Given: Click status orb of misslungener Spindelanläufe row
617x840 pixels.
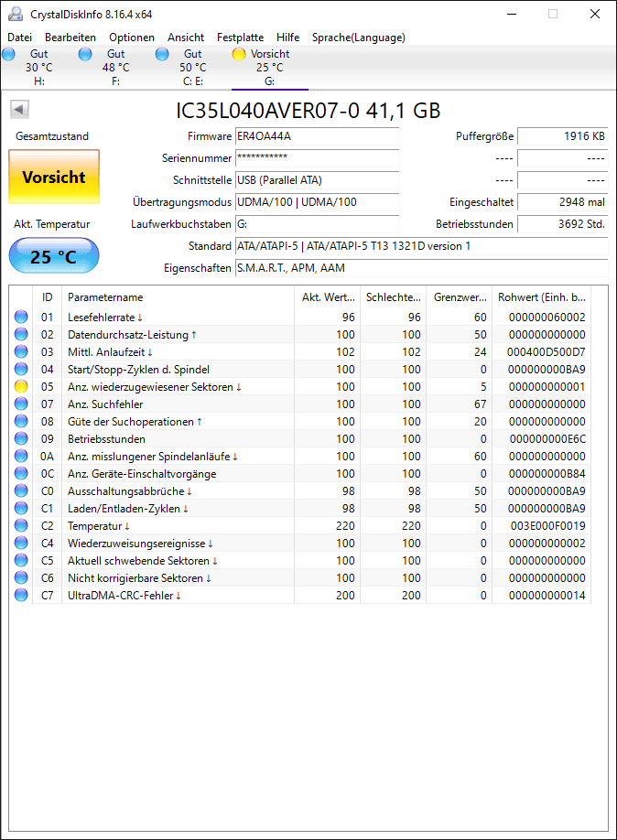Looking at the screenshot, I should pyautogui.click(x=21, y=456).
